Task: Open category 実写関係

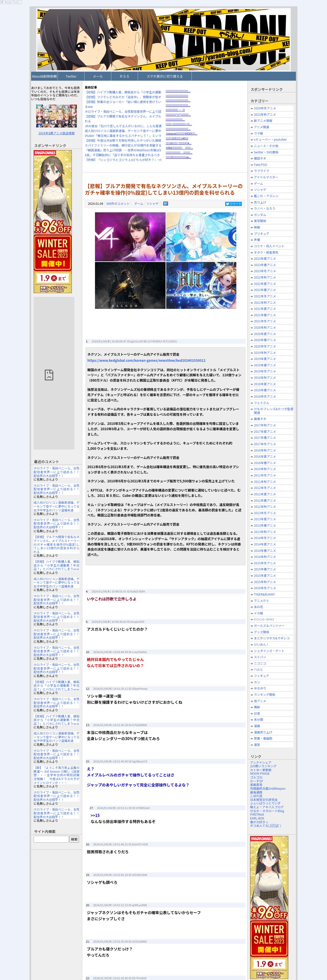Action: pos(260,221)
